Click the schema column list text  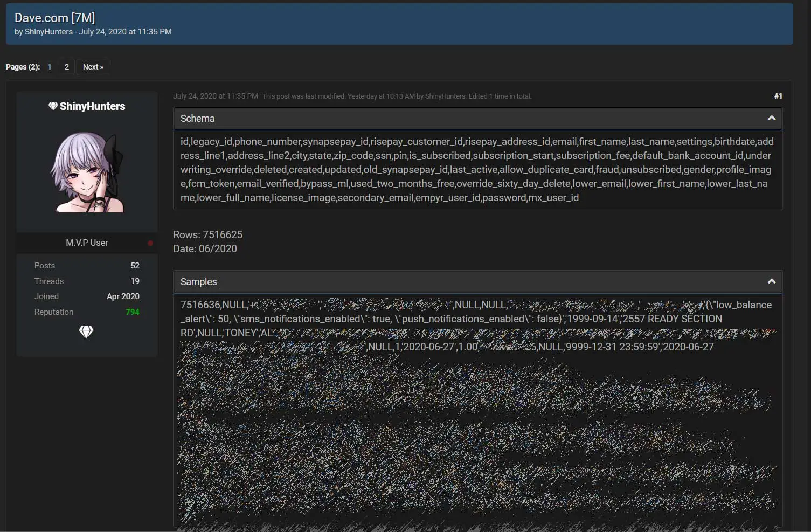point(477,170)
